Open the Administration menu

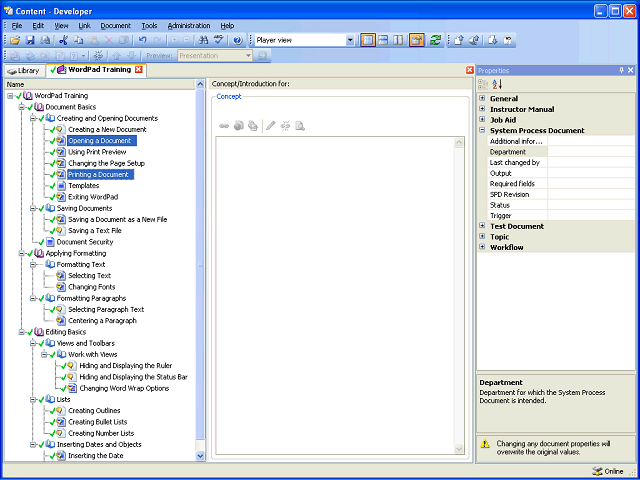(189, 26)
